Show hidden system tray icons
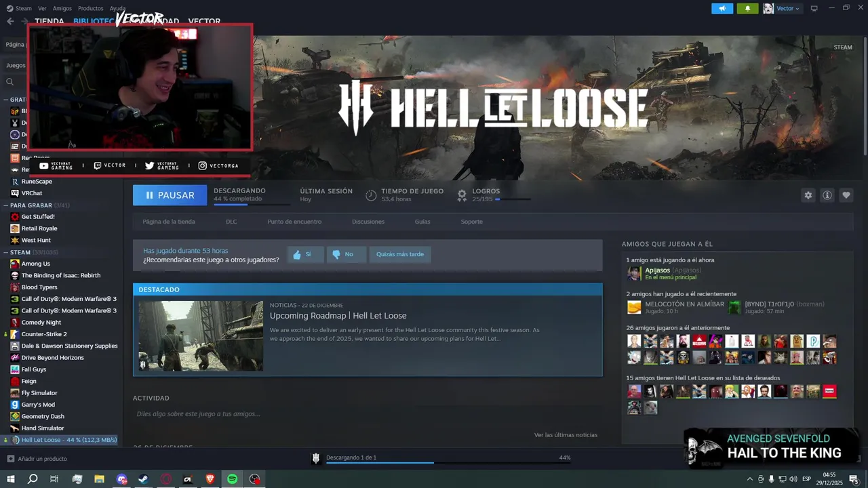This screenshot has width=868, height=488. [749, 479]
